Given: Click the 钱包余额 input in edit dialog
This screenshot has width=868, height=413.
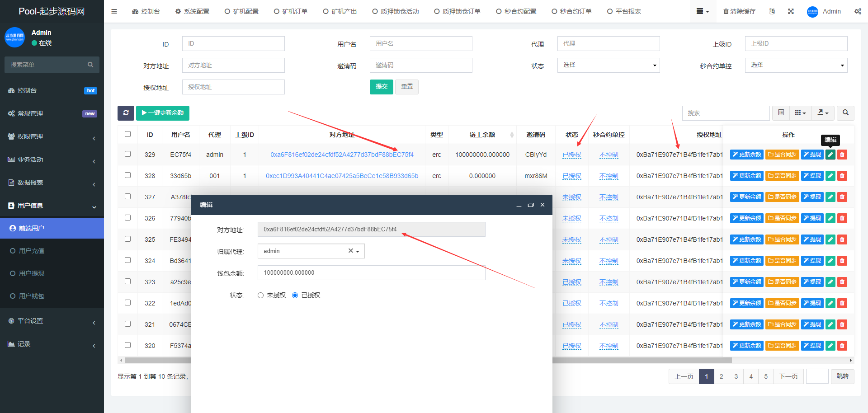Looking at the screenshot, I should pyautogui.click(x=372, y=273).
